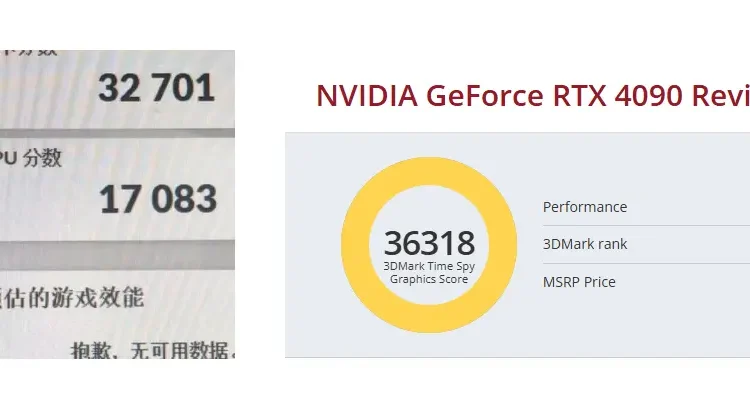The width and height of the screenshot is (750, 409).
Task: Open the photographed benchmark screenshot on the left
Action: (x=117, y=204)
